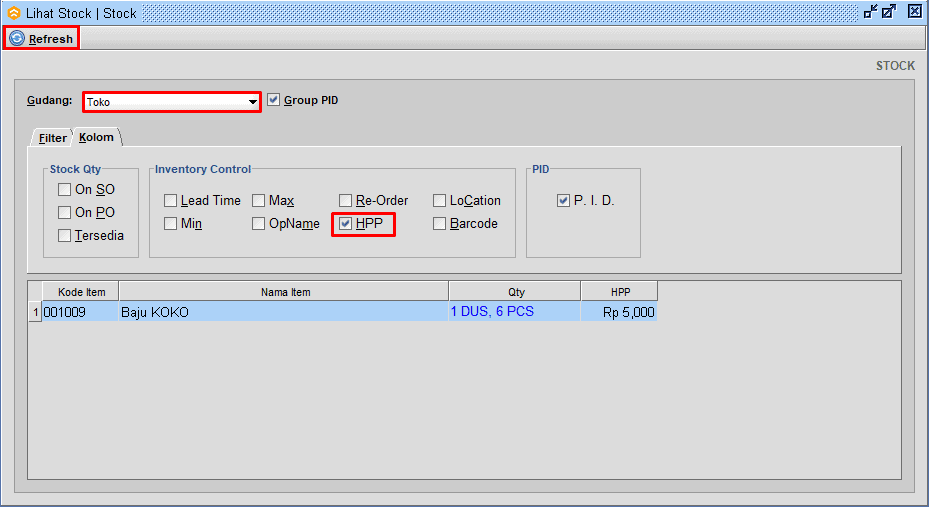
Task: Click the detach window icon
Action: 870,12
